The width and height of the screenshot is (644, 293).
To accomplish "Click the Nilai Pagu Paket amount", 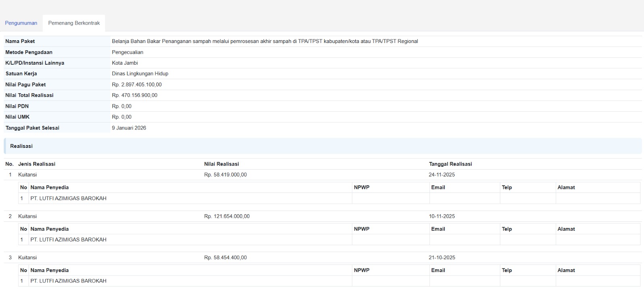I will pos(137,85).
